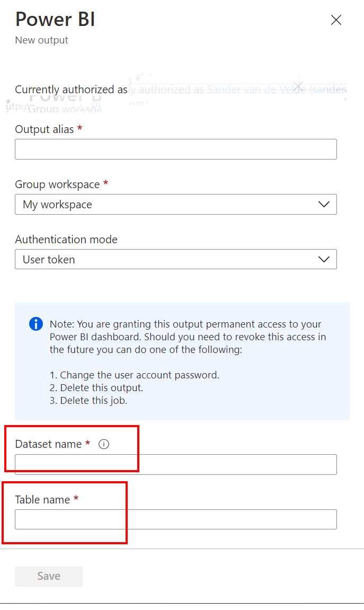Click the Save button
364x610 pixels.
click(x=49, y=576)
